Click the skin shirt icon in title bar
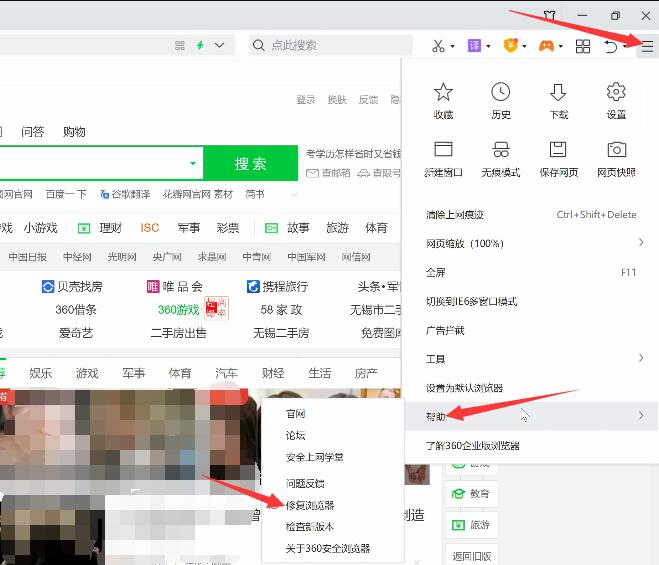659x565 pixels. coord(549,16)
